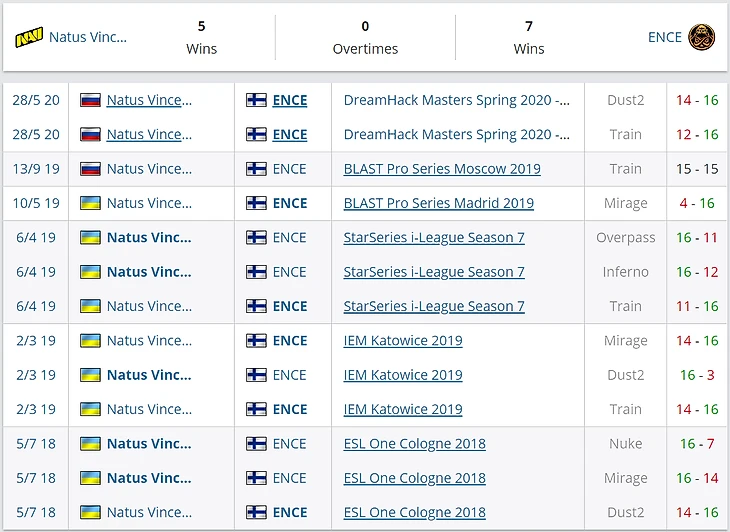This screenshot has width=730, height=532.
Task: Click the 5 Wins counter
Action: coord(201,37)
